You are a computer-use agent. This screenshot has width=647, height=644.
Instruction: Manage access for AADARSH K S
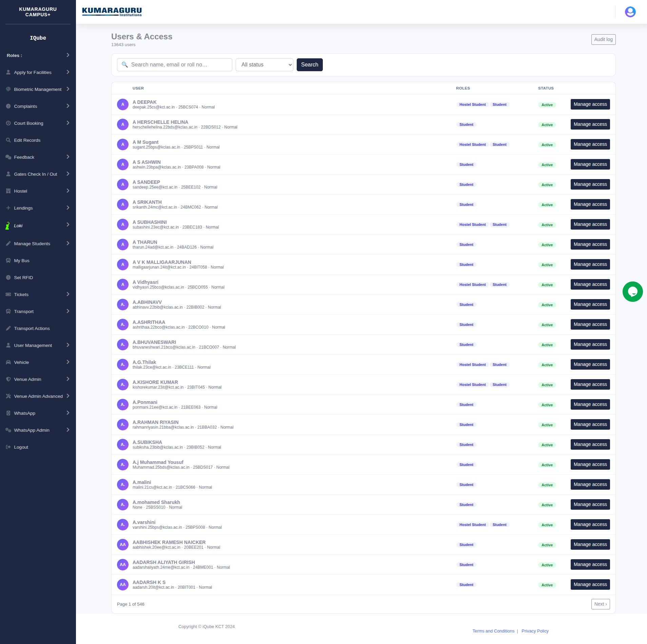[590, 585]
